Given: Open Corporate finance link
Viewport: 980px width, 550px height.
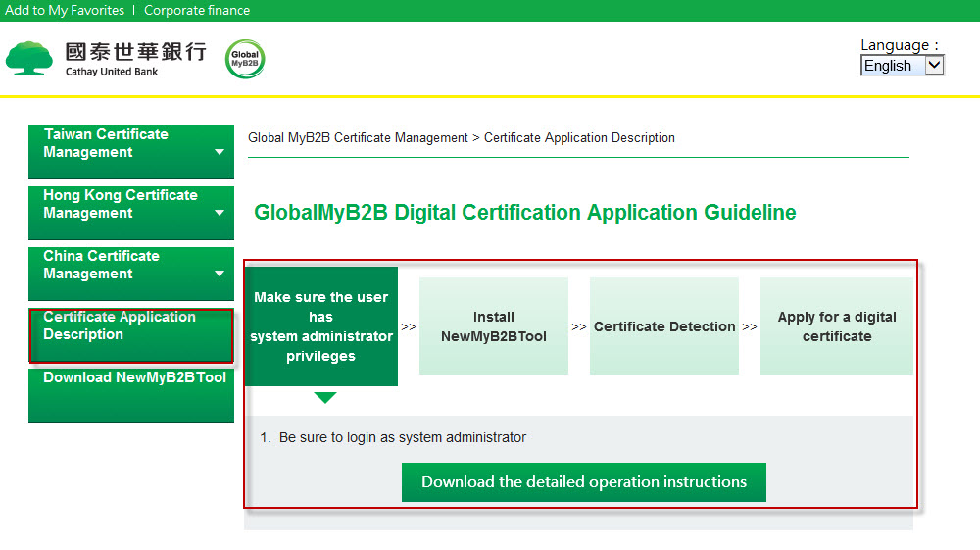Looking at the screenshot, I should pos(197,10).
